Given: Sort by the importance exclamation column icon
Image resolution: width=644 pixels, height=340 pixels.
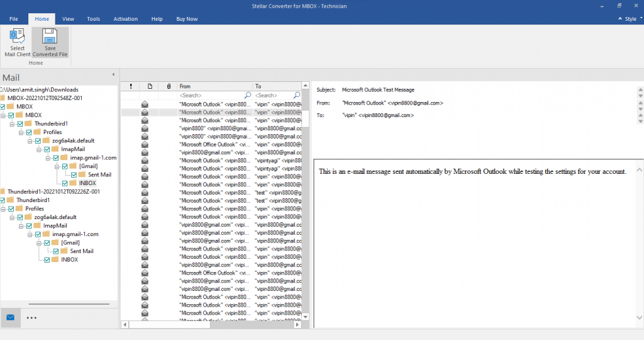Looking at the screenshot, I should pyautogui.click(x=131, y=86).
